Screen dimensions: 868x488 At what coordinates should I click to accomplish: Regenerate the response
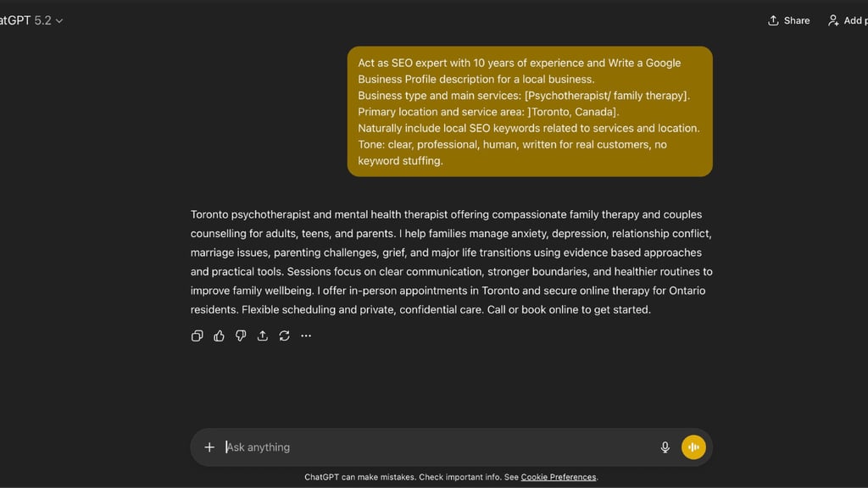point(285,335)
